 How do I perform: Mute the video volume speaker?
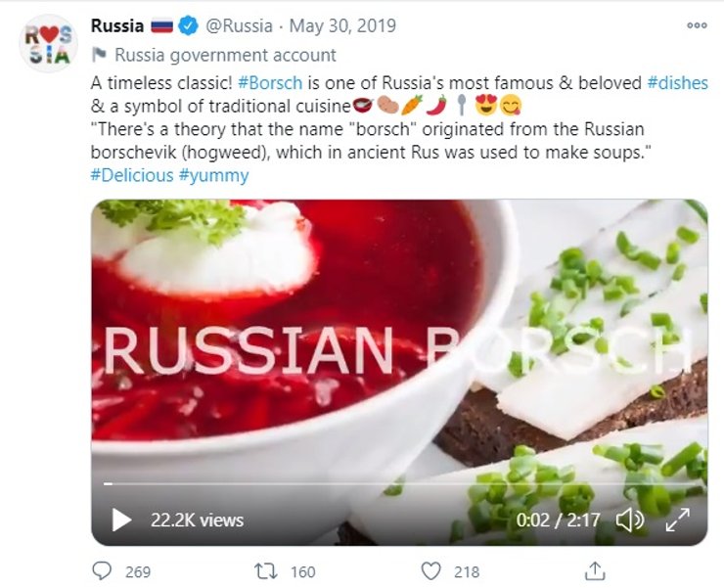[x=630, y=520]
